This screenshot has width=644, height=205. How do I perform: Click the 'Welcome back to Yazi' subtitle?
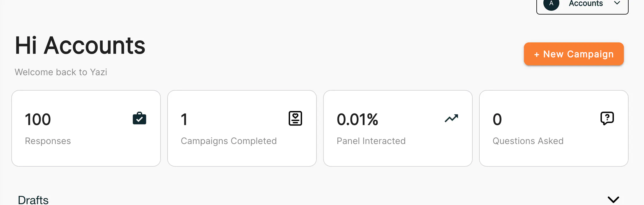coord(61,72)
